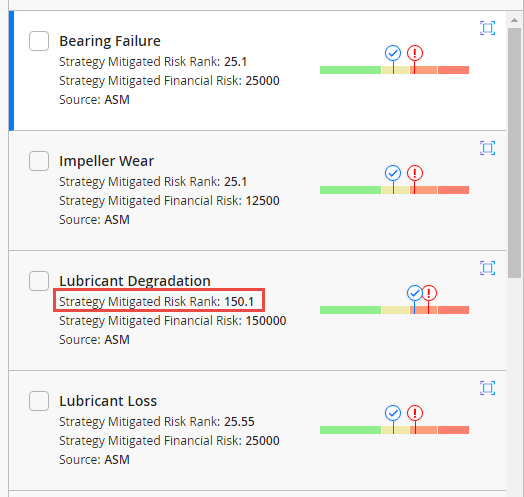Tick the Lubricant Degradation checkbox
The width and height of the screenshot is (524, 497).
click(39, 281)
